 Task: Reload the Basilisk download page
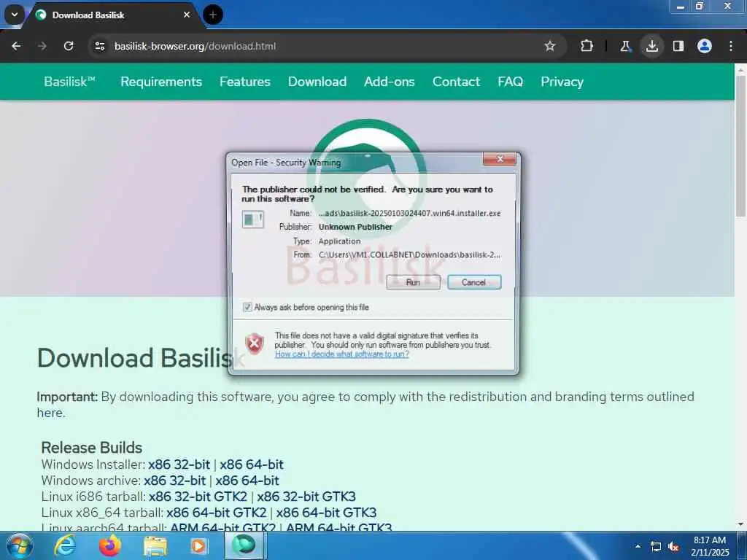pyautogui.click(x=69, y=46)
